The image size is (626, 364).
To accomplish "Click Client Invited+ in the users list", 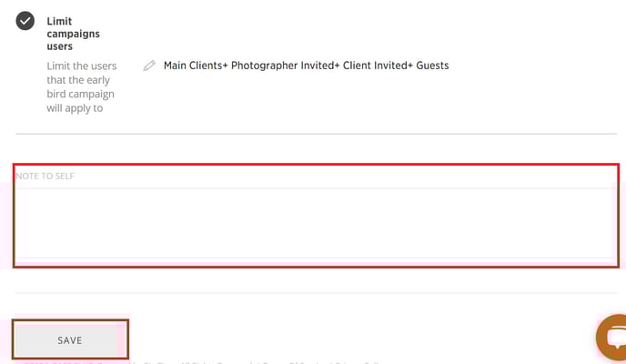I will point(378,66).
